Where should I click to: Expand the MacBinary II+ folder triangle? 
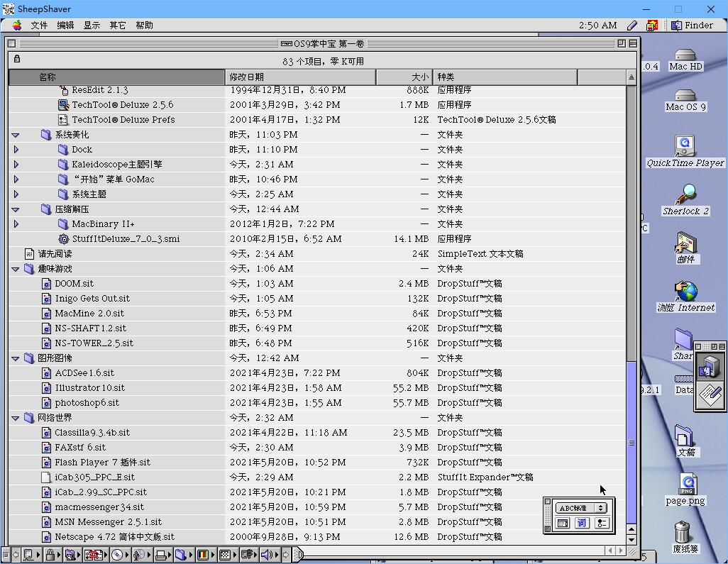[x=16, y=223]
